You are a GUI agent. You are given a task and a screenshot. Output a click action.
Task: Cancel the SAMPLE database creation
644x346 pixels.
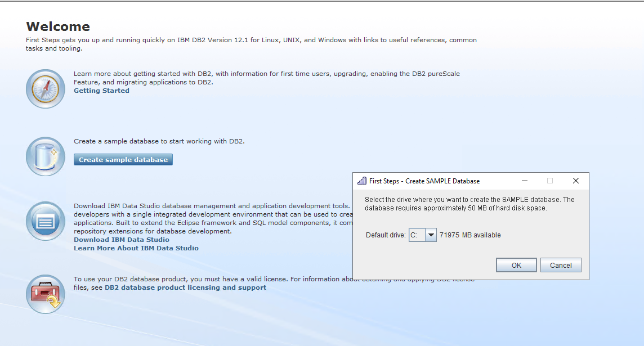pos(561,264)
